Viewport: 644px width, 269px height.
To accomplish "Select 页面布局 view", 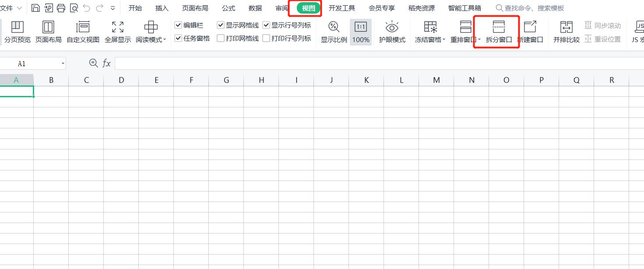I will 48,32.
